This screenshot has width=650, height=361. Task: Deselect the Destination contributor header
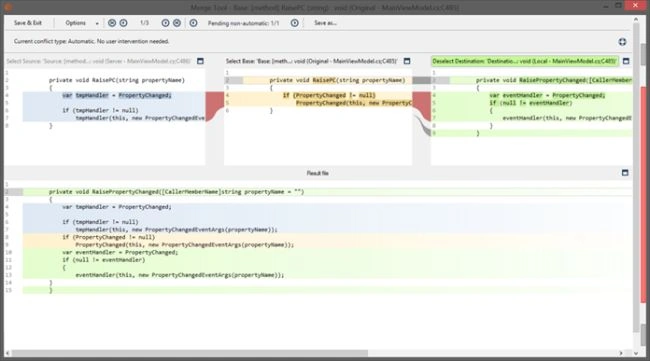point(525,61)
